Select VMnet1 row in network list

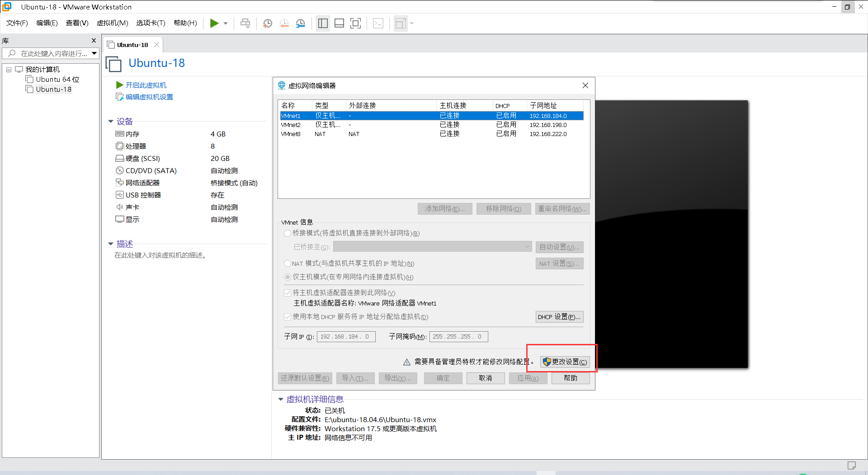tap(432, 116)
